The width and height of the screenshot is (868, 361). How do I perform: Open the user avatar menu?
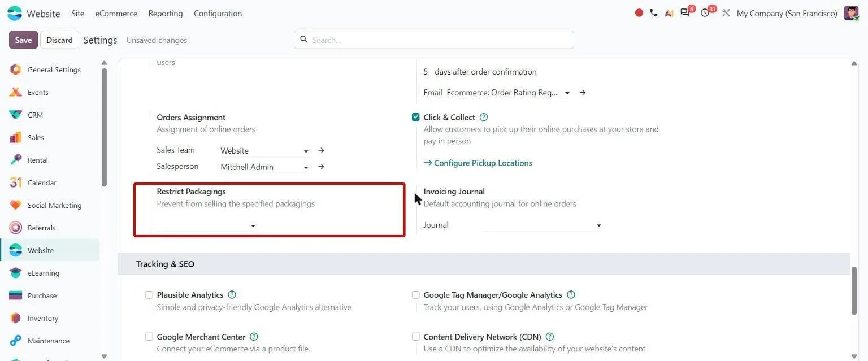pos(851,13)
